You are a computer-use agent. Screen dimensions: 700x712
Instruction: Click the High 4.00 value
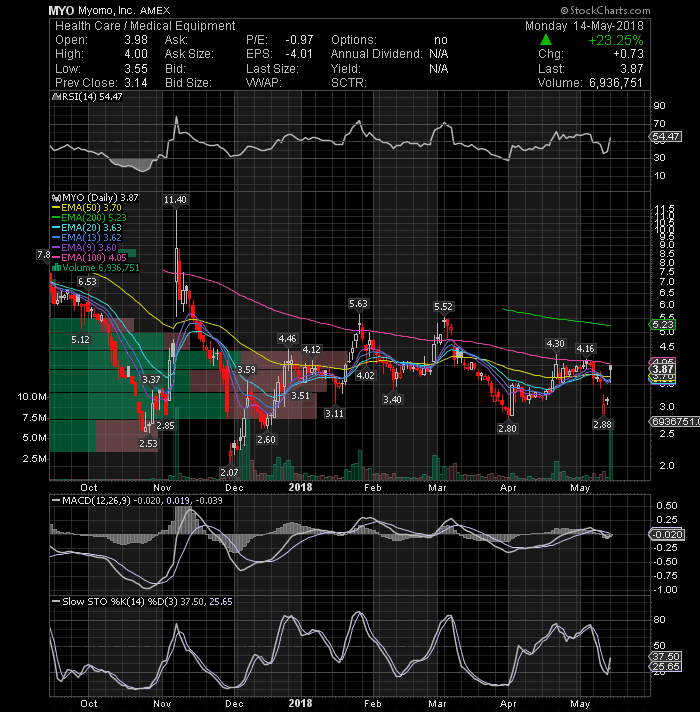(x=136, y=54)
